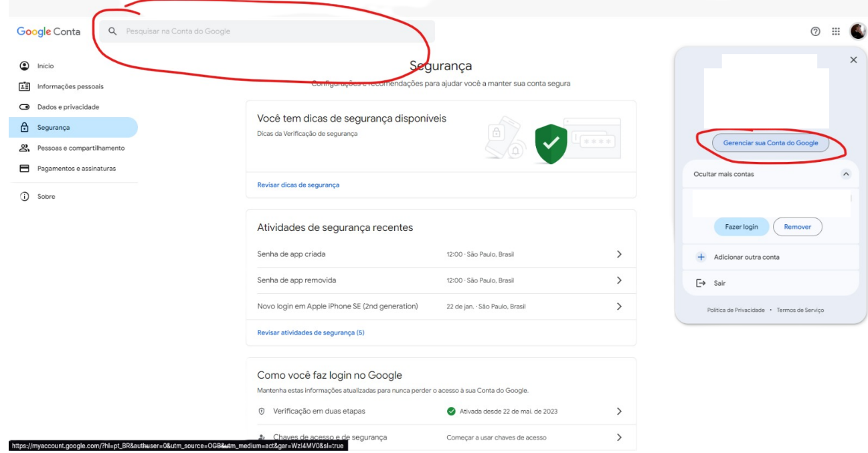868x453 pixels.
Task: Click the Google Conta logo
Action: [48, 31]
